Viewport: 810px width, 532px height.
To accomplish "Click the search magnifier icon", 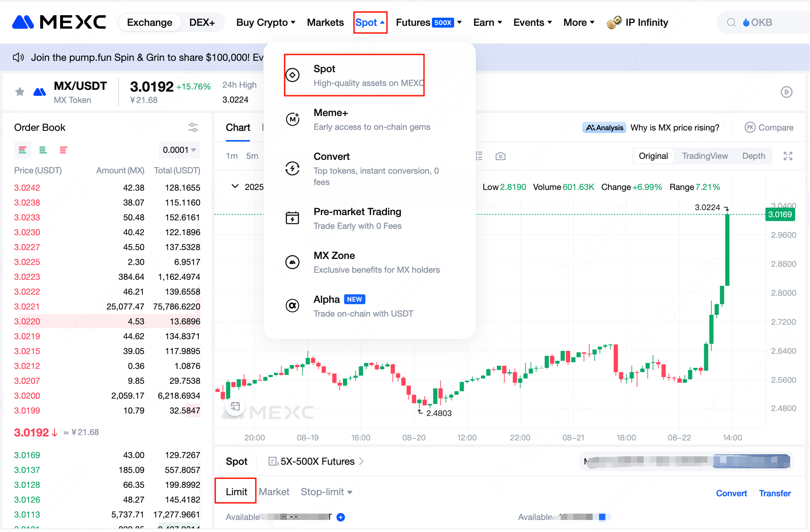I will [731, 23].
